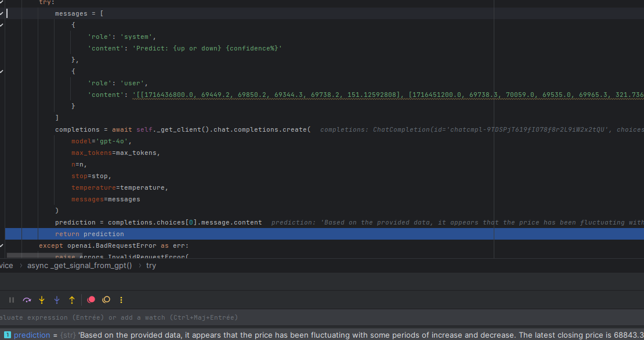Click the blue Step Into My Code icon
Image resolution: width=644 pixels, height=340 pixels.
point(56,299)
